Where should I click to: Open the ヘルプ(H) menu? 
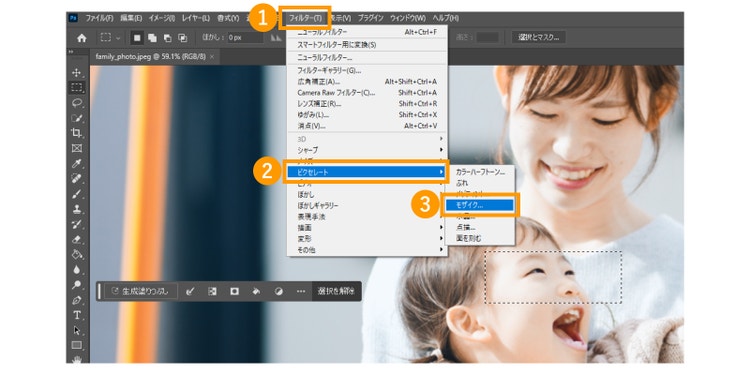click(445, 18)
